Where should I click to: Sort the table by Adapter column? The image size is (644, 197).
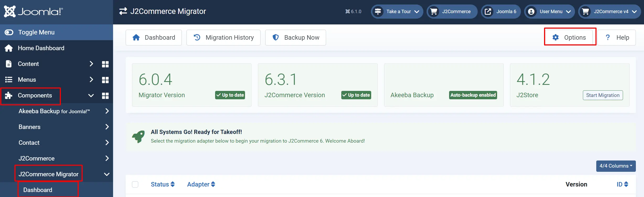coord(201,184)
